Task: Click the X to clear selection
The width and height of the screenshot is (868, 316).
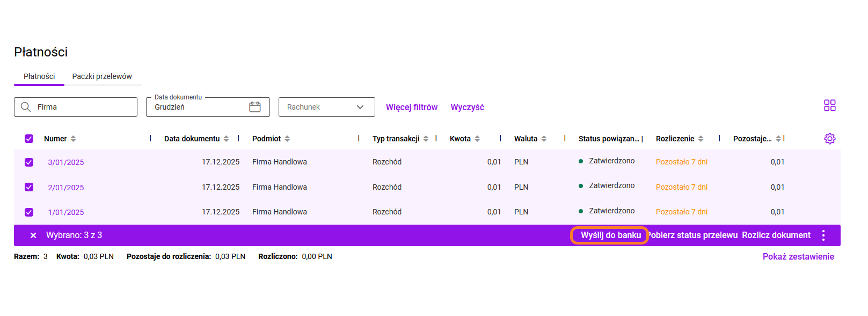Action: 33,235
